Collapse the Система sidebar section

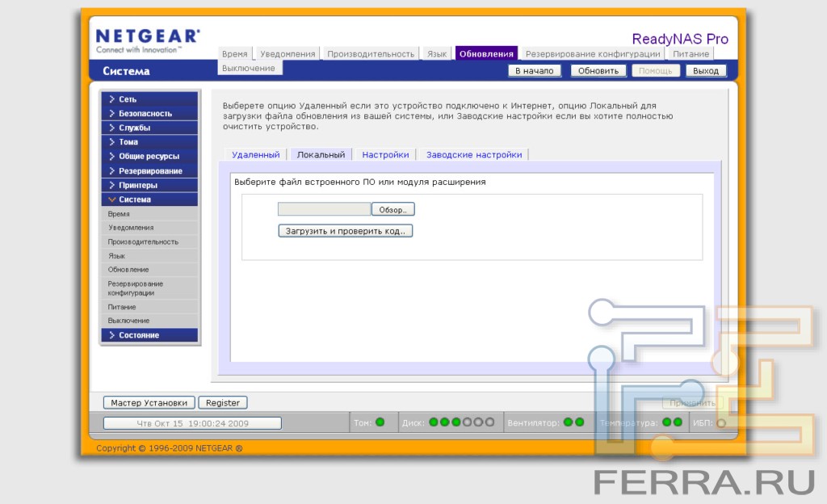pyautogui.click(x=149, y=199)
